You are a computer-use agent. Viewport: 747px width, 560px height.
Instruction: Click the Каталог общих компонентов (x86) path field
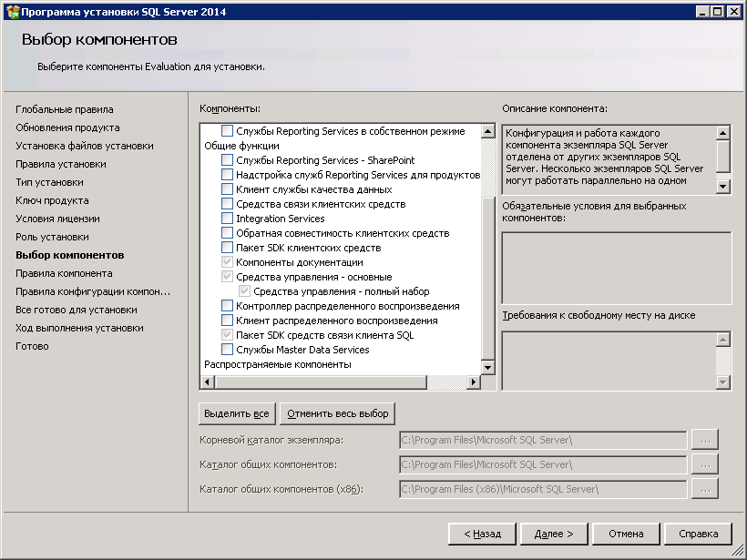click(543, 489)
